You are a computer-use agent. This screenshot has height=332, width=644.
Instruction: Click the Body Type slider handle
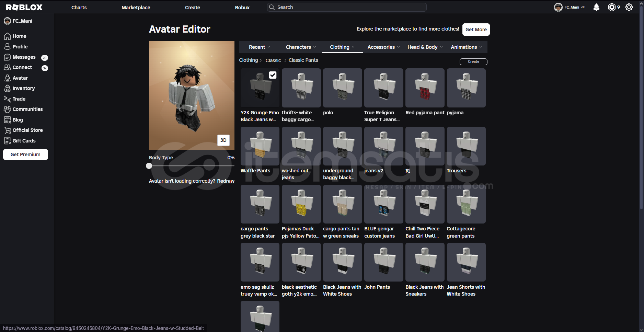[149, 166]
